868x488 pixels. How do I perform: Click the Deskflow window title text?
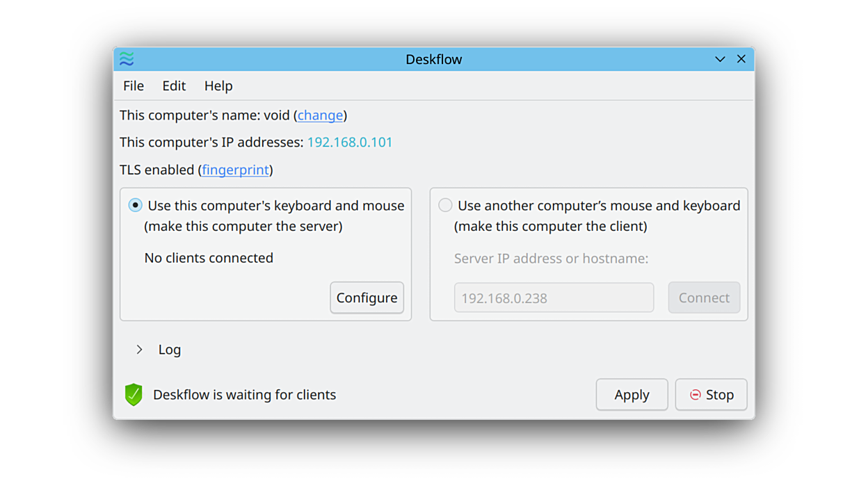click(433, 59)
